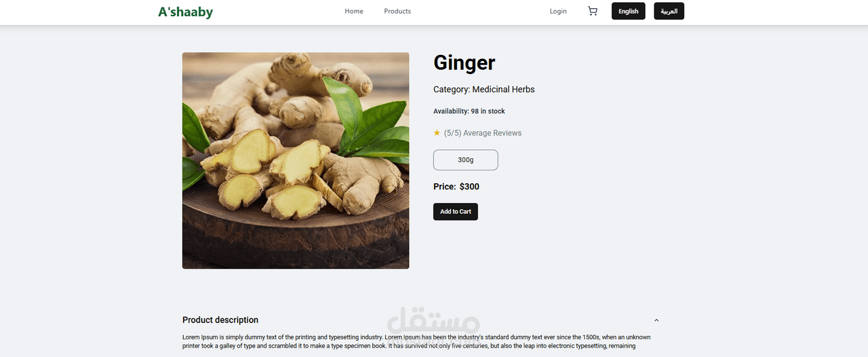Click the Availability 98 in stock text
The width and height of the screenshot is (868, 357).
point(469,111)
